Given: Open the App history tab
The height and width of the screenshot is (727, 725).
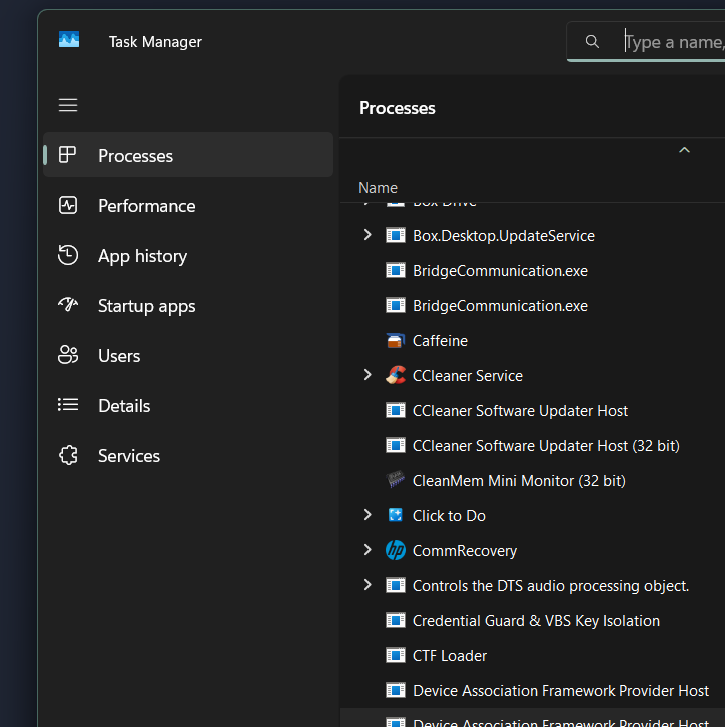Looking at the screenshot, I should click(x=188, y=255).
